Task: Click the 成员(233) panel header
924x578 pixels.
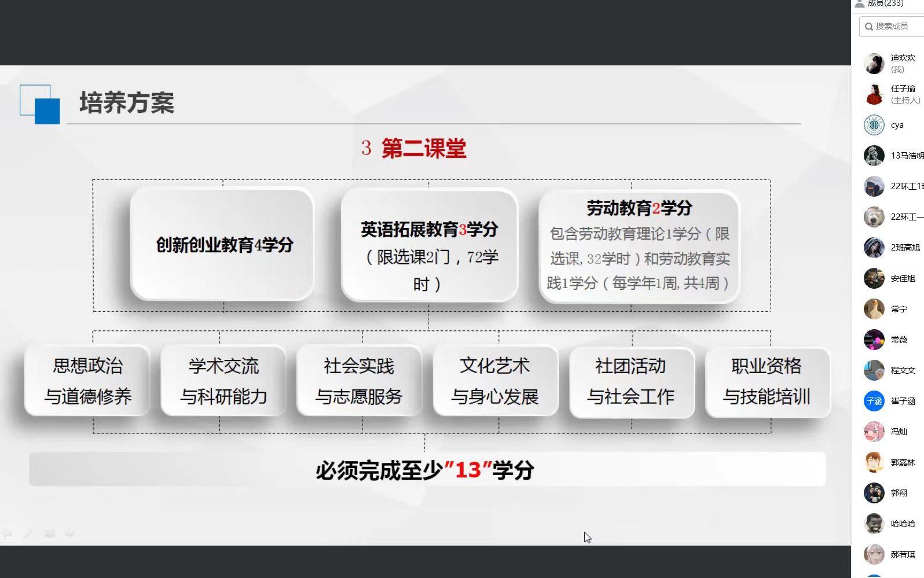Action: point(879,3)
